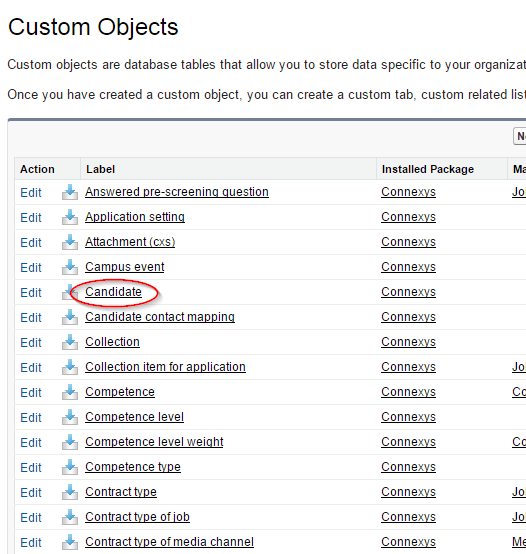Viewport: 526px width, 554px height.
Task: Click the download icon next to Contract type
Action: click(x=70, y=492)
